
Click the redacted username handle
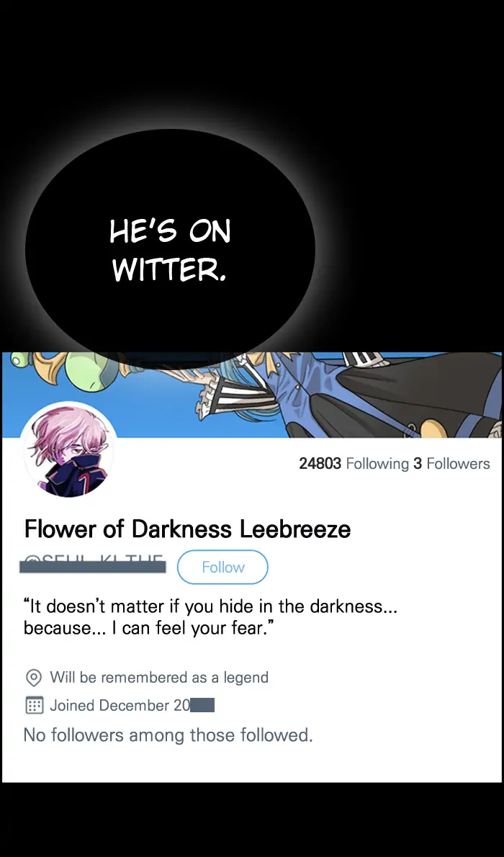coord(92,564)
